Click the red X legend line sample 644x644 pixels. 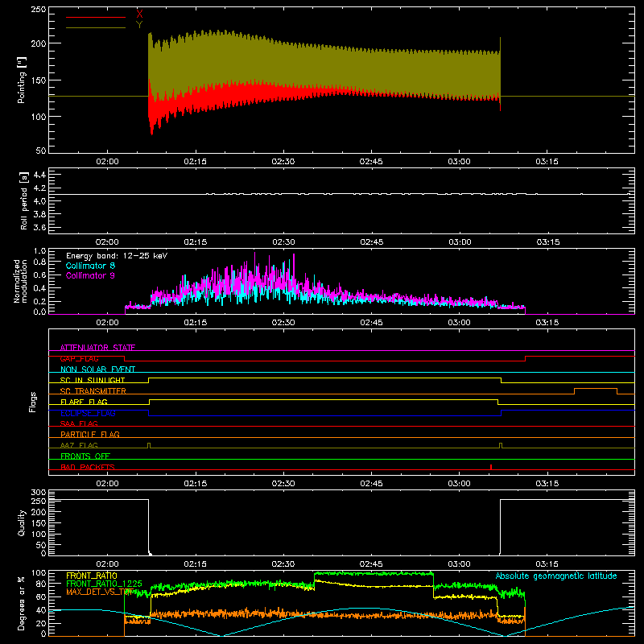point(96,17)
